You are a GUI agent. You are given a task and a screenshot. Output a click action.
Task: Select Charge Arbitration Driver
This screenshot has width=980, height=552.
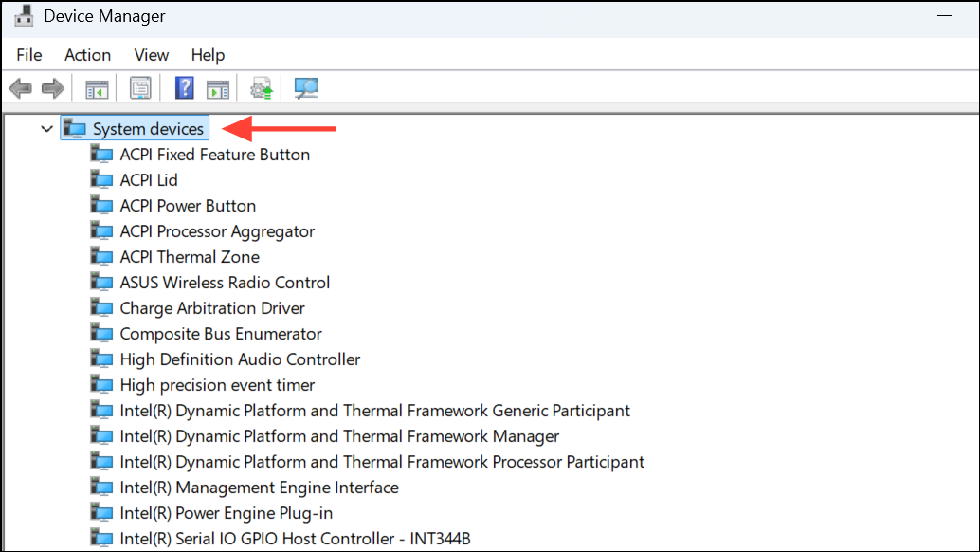[212, 308]
